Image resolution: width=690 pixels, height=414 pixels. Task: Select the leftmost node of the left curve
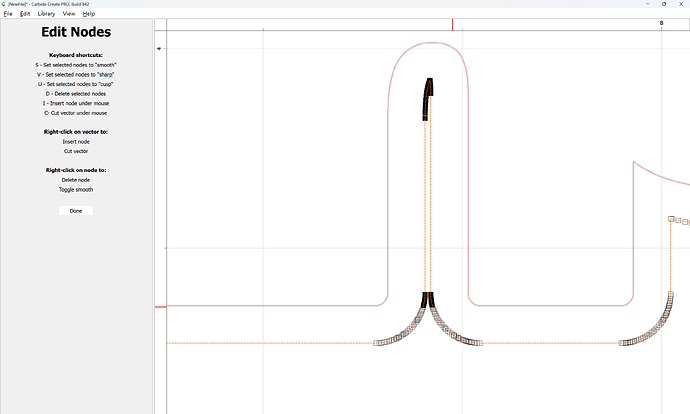377,343
